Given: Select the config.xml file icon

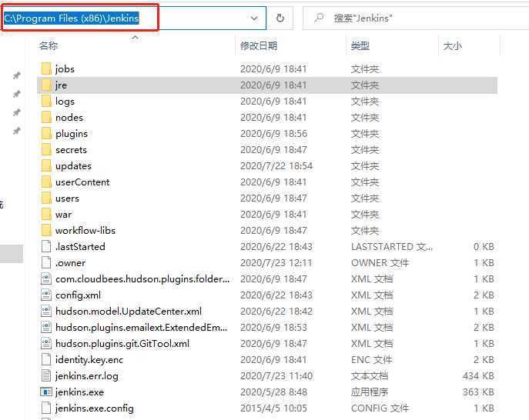Looking at the screenshot, I should [46, 295].
